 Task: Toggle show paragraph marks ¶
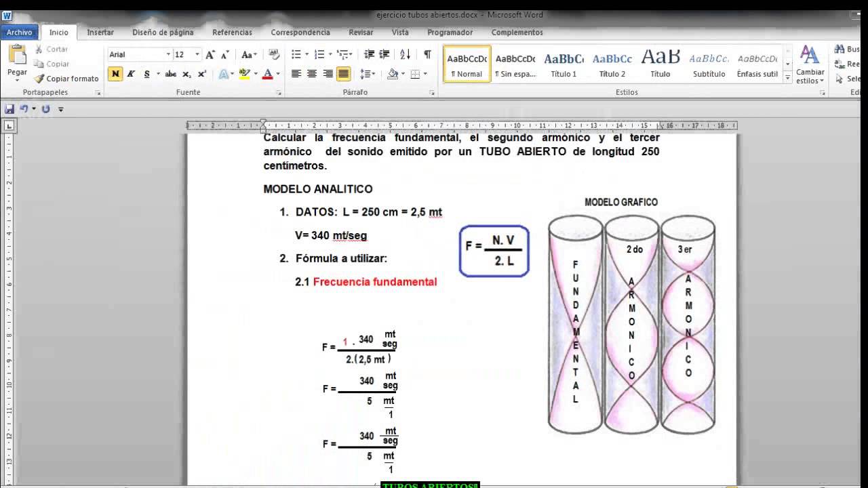tap(427, 54)
